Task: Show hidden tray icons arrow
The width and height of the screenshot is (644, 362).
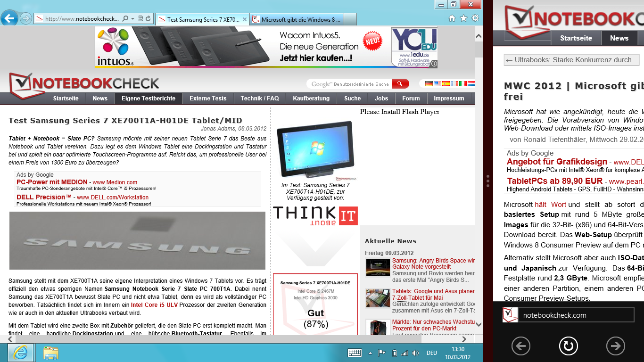Action: click(x=371, y=353)
